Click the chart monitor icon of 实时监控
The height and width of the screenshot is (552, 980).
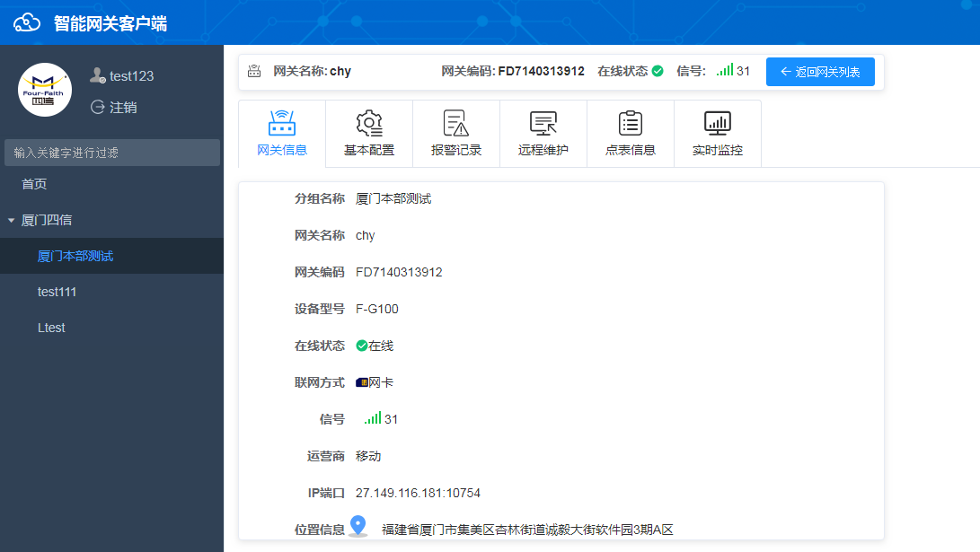click(x=718, y=123)
